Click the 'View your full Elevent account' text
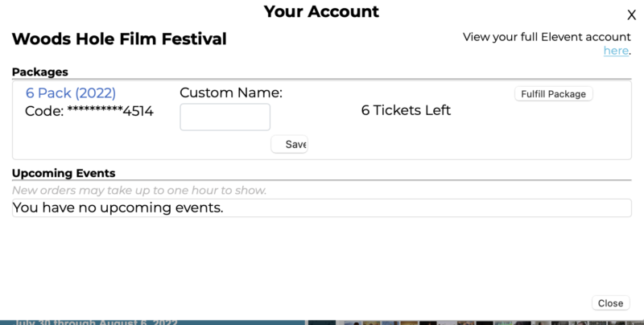The height and width of the screenshot is (325, 644). tap(547, 37)
